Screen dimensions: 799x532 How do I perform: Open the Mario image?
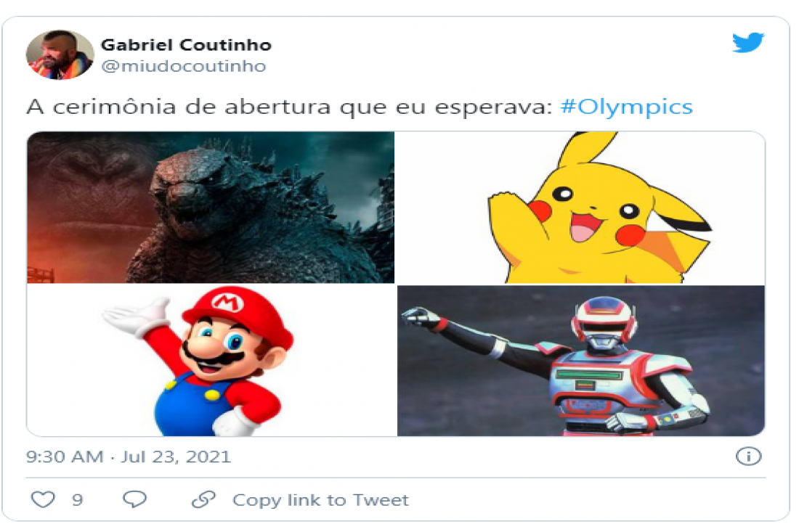pos(211,361)
